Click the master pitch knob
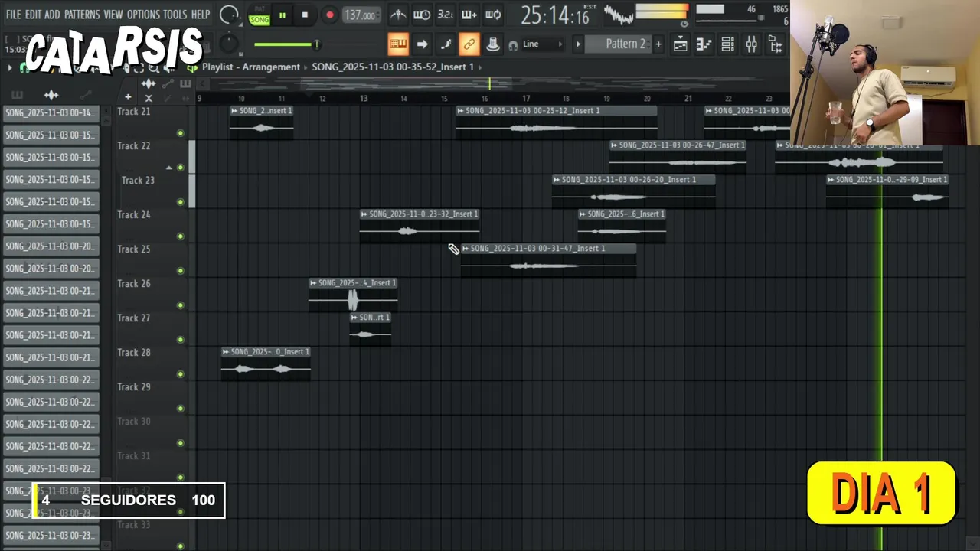The height and width of the screenshot is (551, 980). click(229, 44)
